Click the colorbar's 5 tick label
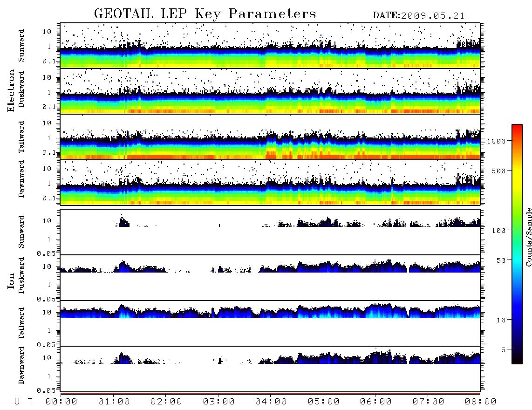 pos(503,350)
